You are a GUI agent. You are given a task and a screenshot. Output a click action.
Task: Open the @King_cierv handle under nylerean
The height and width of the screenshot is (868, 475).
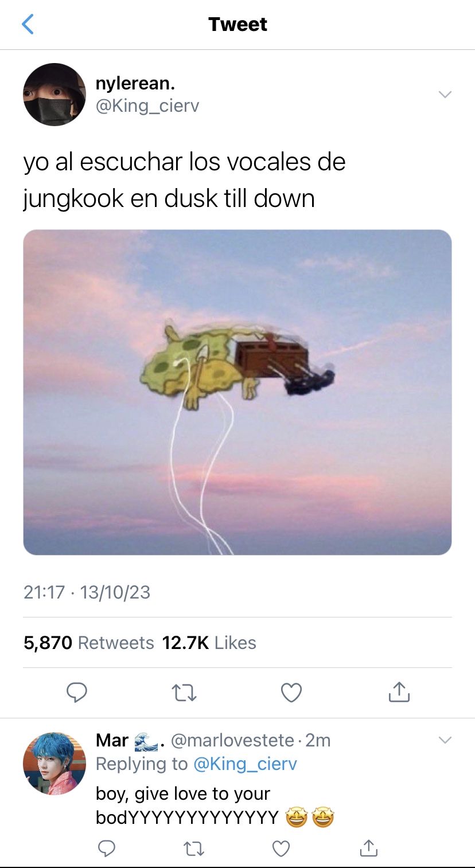[147, 107]
